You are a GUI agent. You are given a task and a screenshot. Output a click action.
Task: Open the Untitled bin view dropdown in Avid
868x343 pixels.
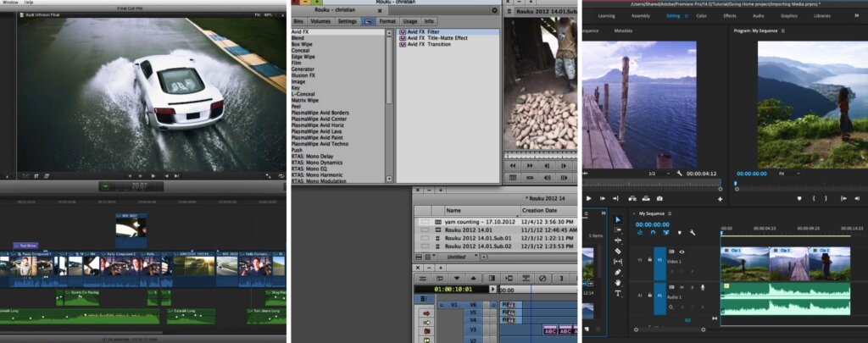click(x=457, y=257)
